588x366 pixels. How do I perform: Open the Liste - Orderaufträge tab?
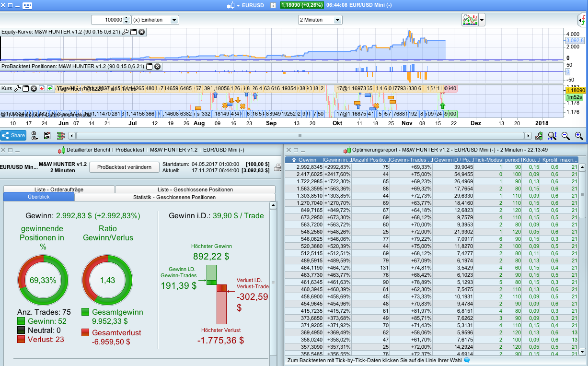click(x=59, y=189)
